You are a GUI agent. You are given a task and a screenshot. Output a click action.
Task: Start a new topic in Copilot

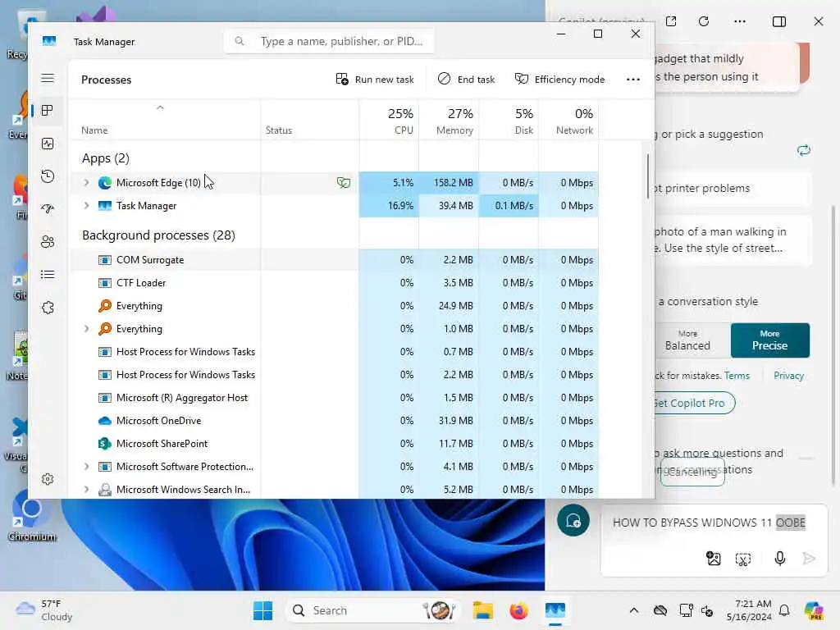573,520
